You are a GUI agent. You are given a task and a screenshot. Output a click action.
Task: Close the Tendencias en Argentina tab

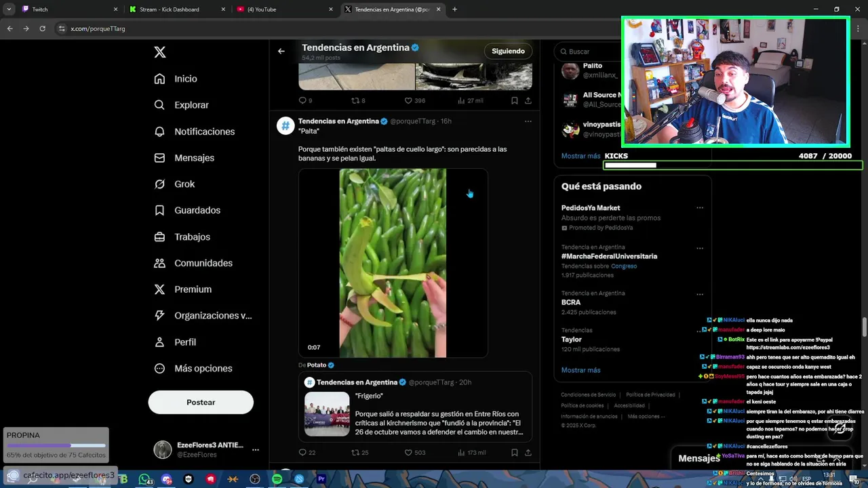(438, 9)
